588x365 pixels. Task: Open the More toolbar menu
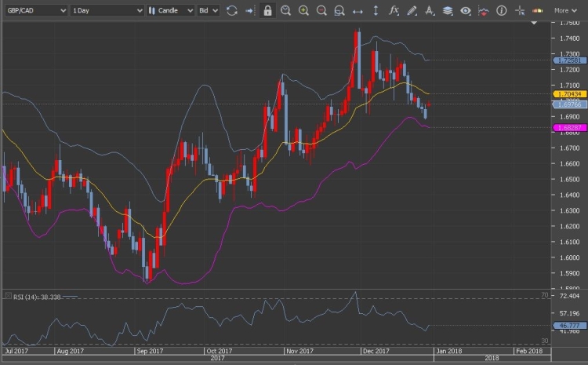[x=564, y=10]
